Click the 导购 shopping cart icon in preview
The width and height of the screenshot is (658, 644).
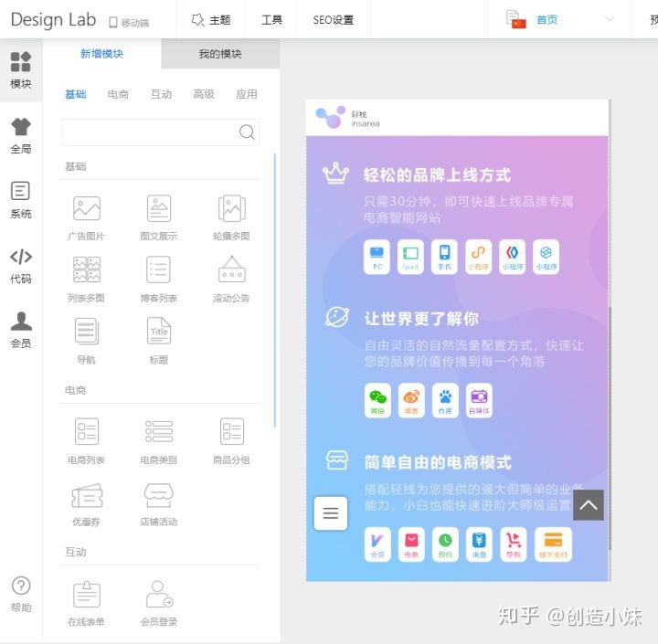(x=514, y=544)
